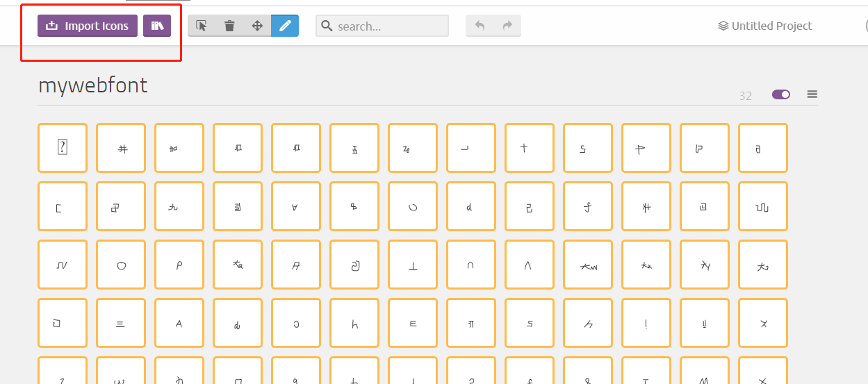Click the mywebfont set title
The image size is (868, 384).
(x=93, y=85)
